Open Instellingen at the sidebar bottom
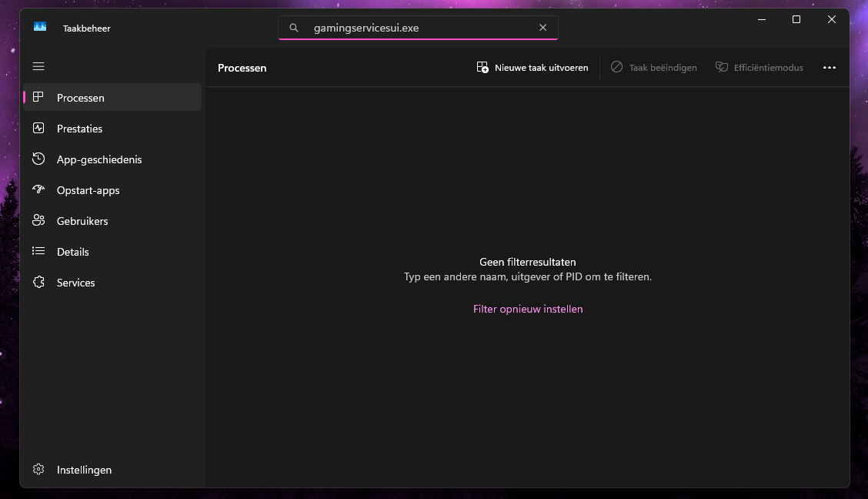This screenshot has width=868, height=499. (x=112, y=470)
